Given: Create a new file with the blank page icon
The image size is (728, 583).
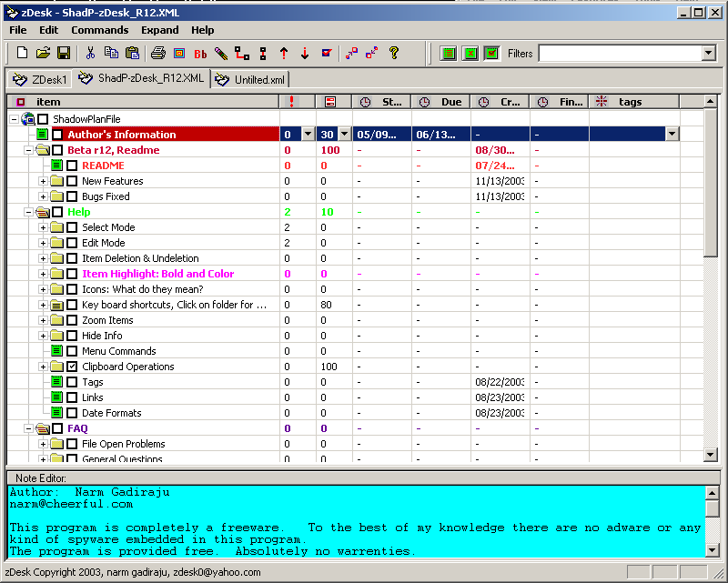Looking at the screenshot, I should (22, 53).
